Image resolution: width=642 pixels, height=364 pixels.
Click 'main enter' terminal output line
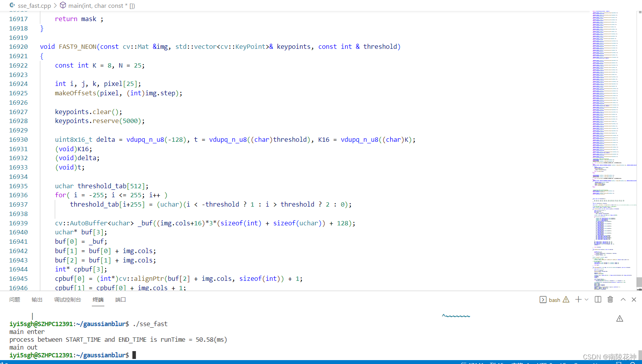pos(27,332)
